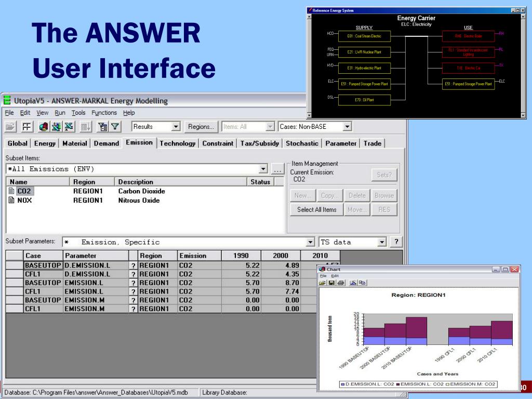Click the Sets? button
The image size is (532, 399).
384,175
